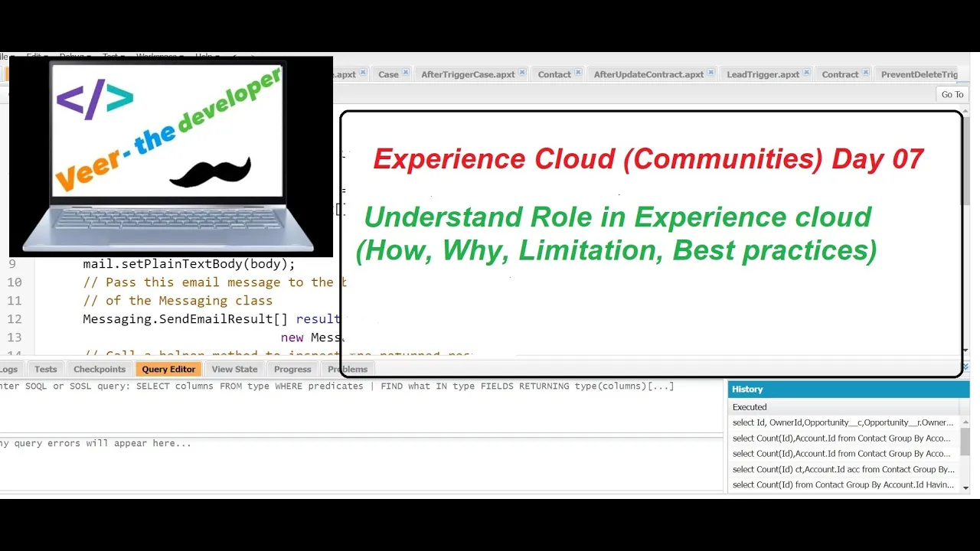980x551 pixels.
Task: Select history query starting 'select Id, OwnerId'
Action: 843,422
